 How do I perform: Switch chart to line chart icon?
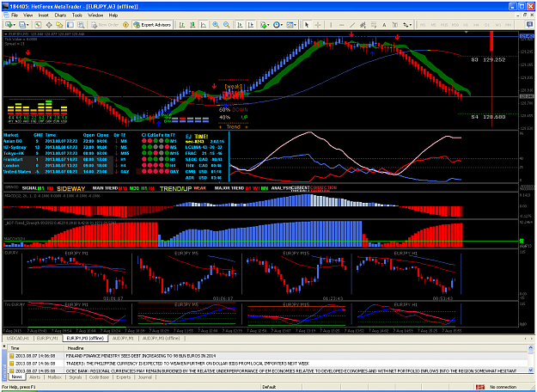point(203,25)
